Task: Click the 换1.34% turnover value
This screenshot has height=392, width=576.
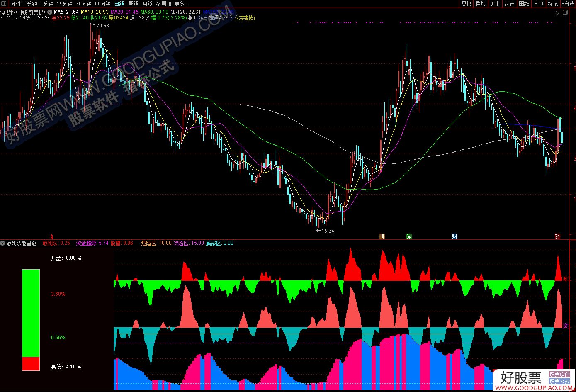Action: click(x=198, y=18)
